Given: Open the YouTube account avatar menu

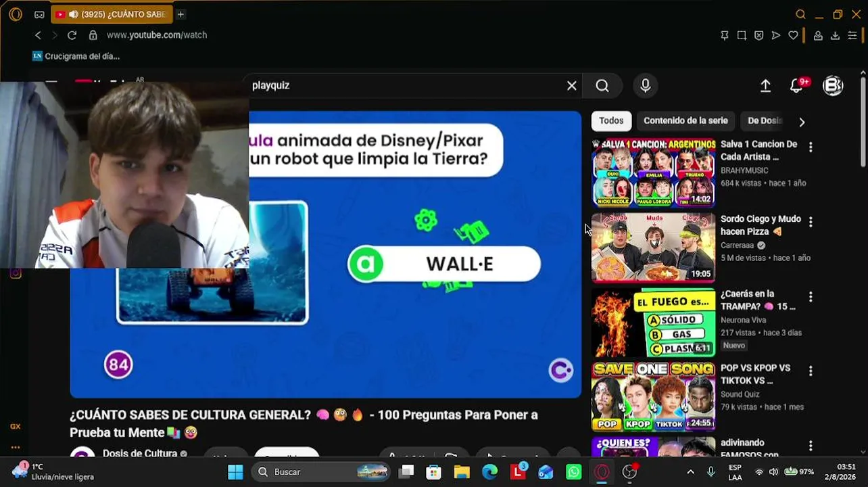Looking at the screenshot, I should tap(833, 86).
